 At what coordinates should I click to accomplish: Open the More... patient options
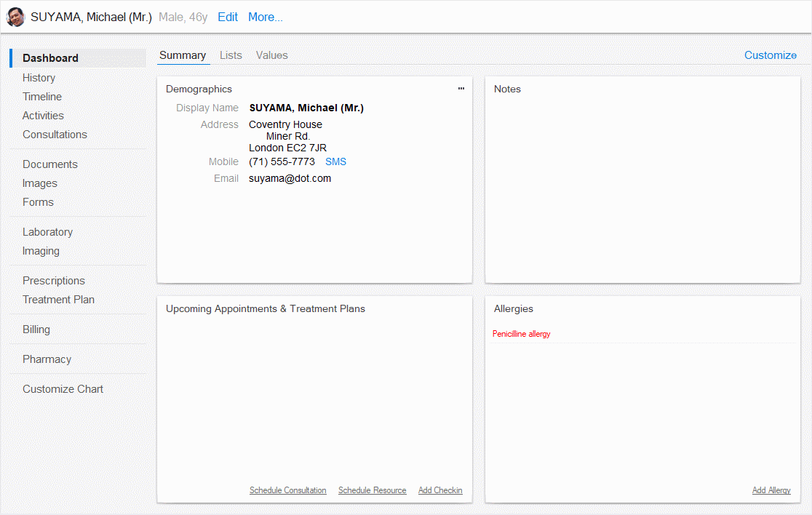(265, 17)
